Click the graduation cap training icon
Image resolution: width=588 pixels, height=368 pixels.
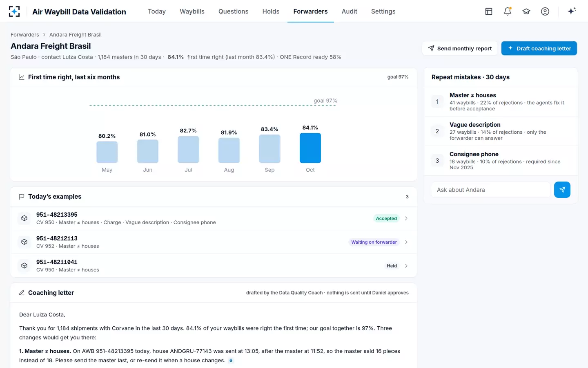click(526, 11)
